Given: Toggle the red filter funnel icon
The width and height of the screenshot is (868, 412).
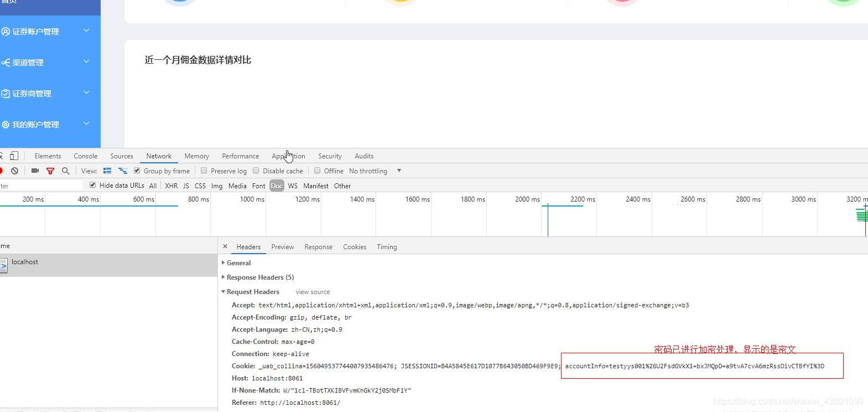Looking at the screenshot, I should pyautogui.click(x=50, y=171).
